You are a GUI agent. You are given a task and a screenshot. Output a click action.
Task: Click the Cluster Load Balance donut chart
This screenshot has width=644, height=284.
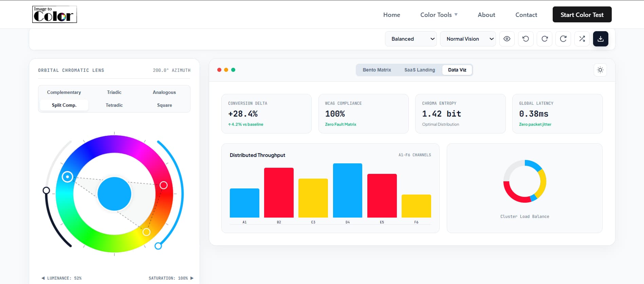click(x=525, y=181)
